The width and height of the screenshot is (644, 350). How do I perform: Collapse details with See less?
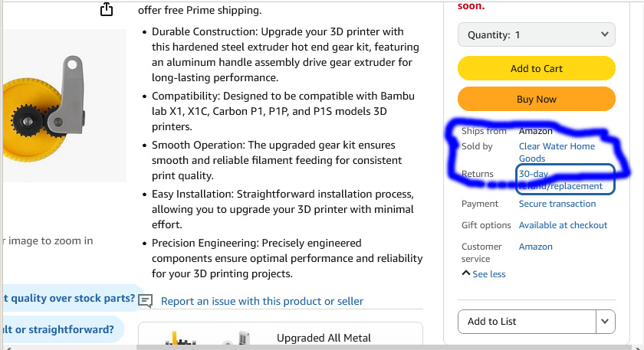pos(489,274)
